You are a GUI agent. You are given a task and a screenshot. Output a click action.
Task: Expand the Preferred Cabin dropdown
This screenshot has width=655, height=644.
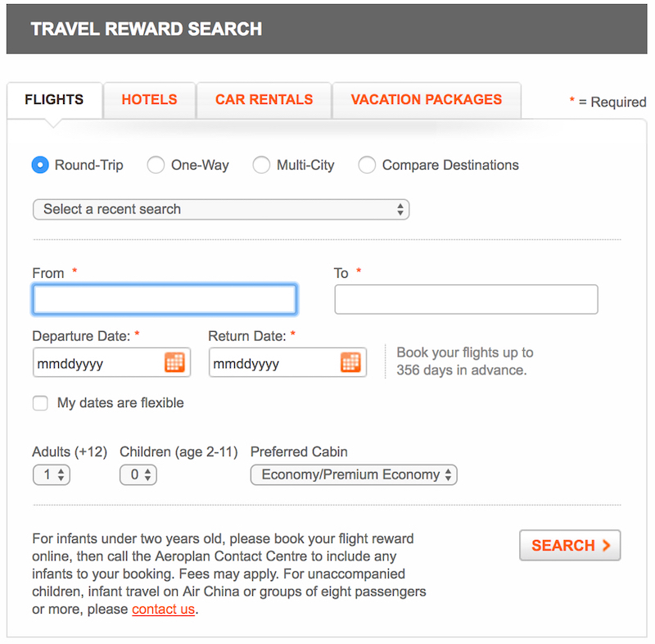pos(354,474)
